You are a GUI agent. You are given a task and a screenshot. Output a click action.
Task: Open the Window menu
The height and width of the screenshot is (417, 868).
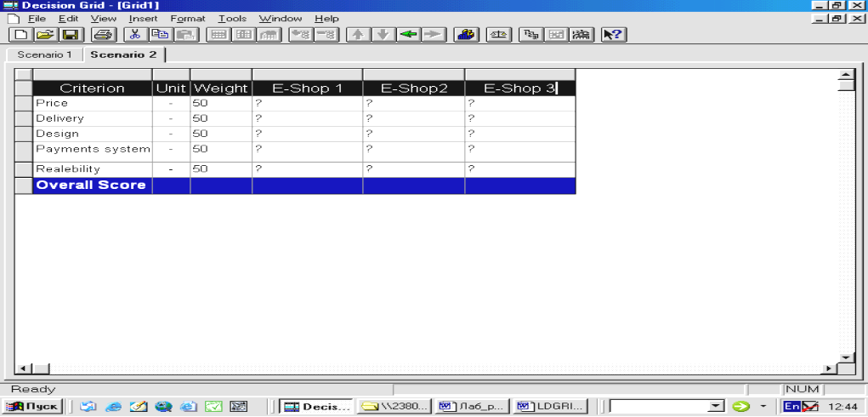[280, 19]
